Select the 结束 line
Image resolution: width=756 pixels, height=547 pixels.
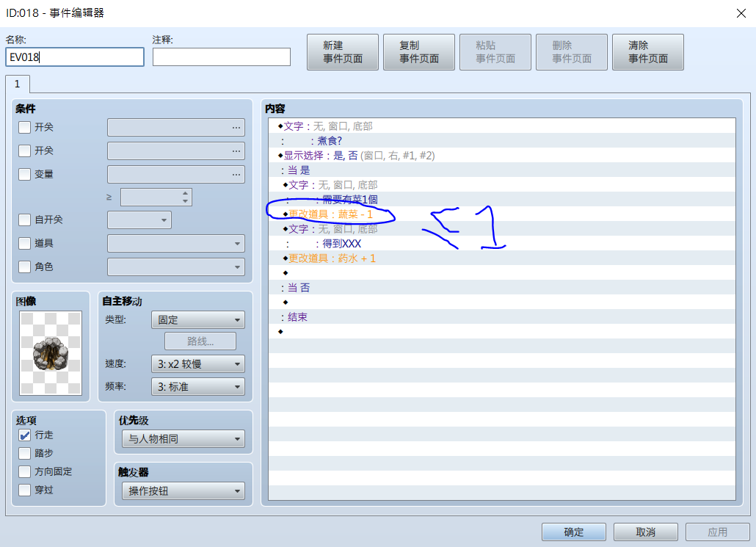[x=502, y=317]
